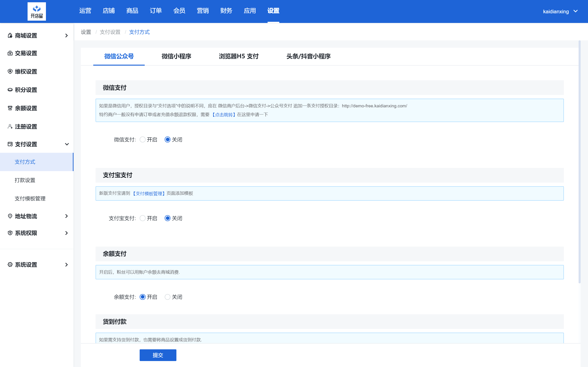Click the 余额设置 sidebar icon
Screen dimensions: 588x367
[9, 108]
